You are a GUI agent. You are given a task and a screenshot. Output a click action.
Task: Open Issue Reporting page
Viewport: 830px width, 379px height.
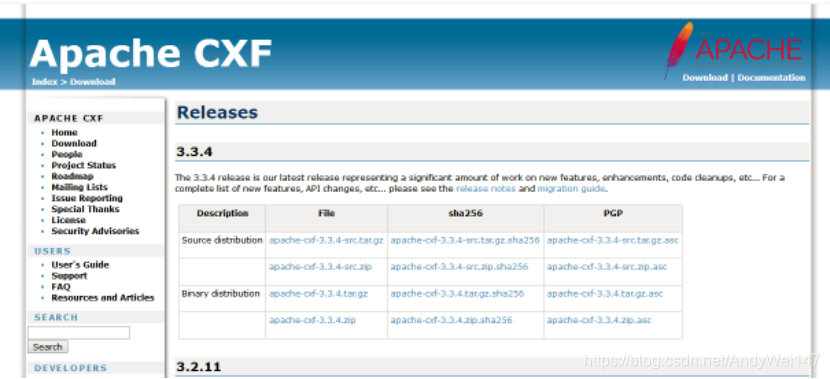[x=87, y=198]
